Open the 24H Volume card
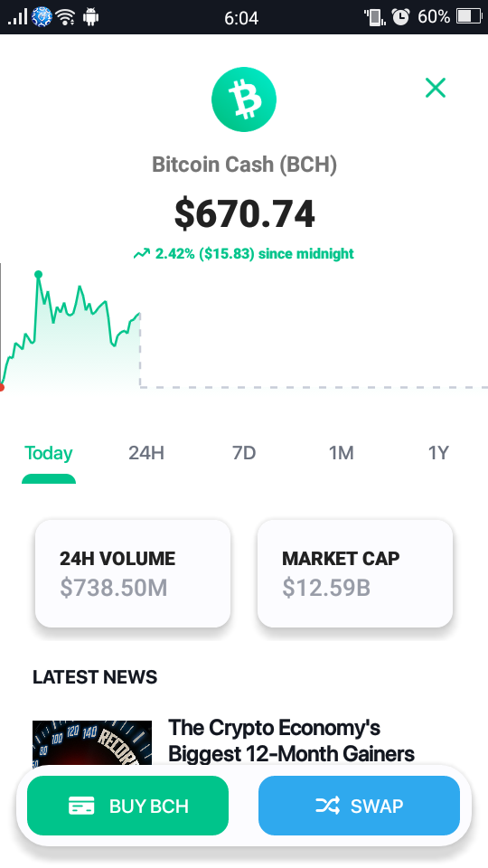 tap(133, 573)
